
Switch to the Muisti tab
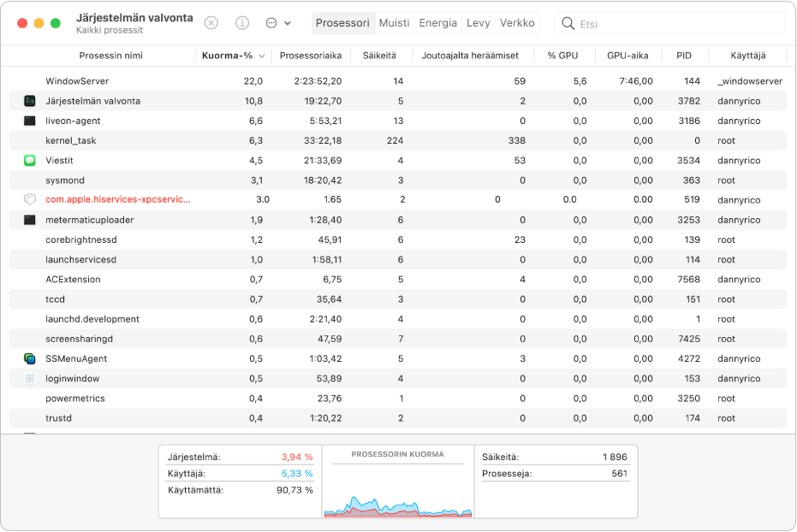(394, 23)
